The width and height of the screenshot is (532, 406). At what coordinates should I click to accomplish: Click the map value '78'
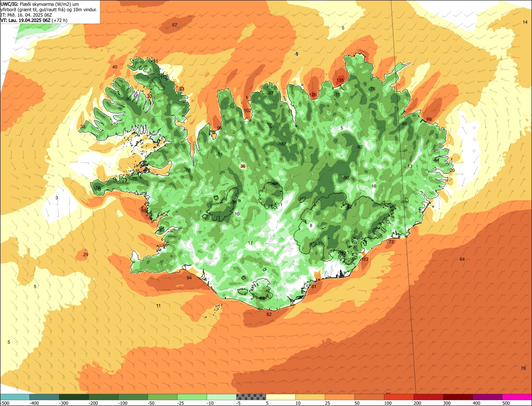[x=523, y=369]
